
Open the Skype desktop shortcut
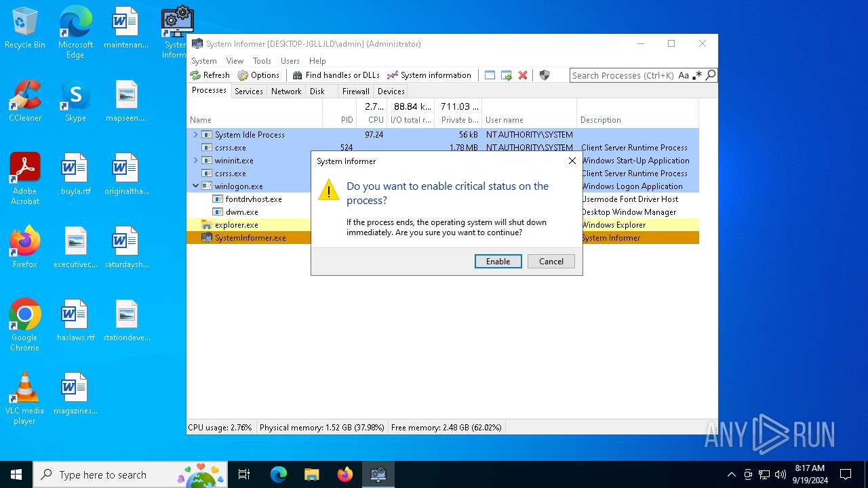click(75, 102)
